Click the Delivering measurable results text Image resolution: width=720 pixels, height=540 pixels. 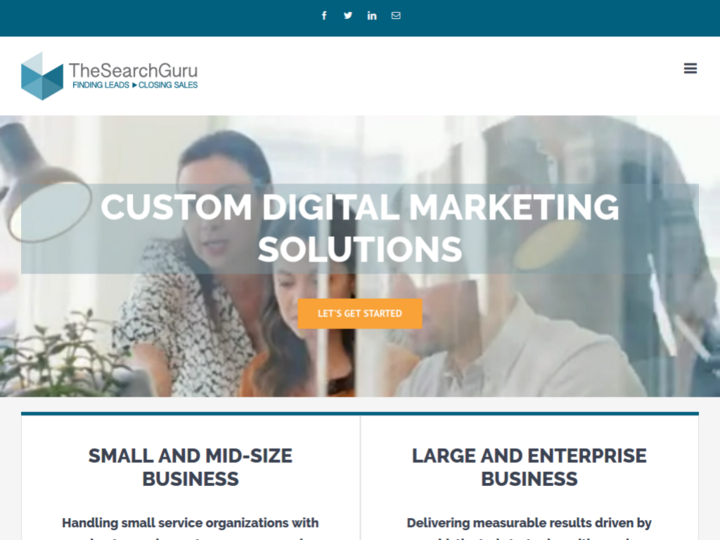529,523
